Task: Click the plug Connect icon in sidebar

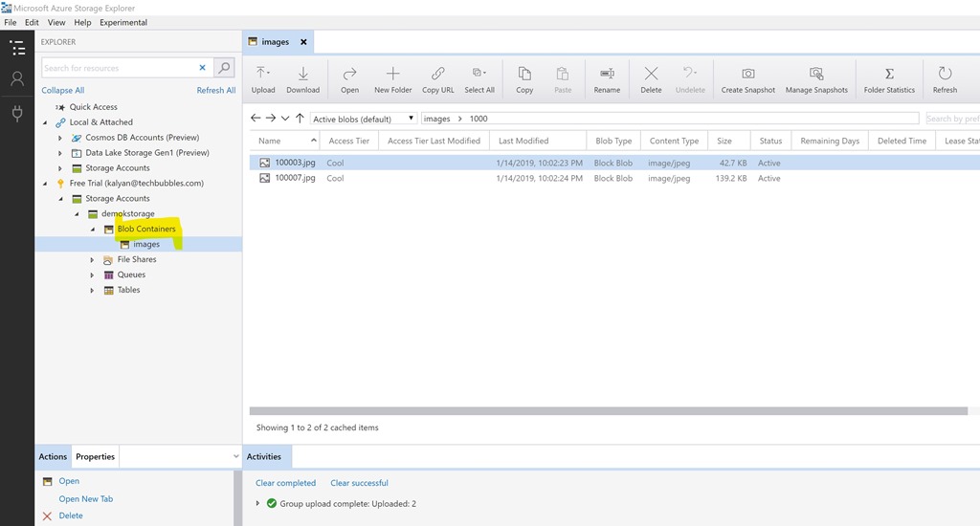Action: pos(17,113)
